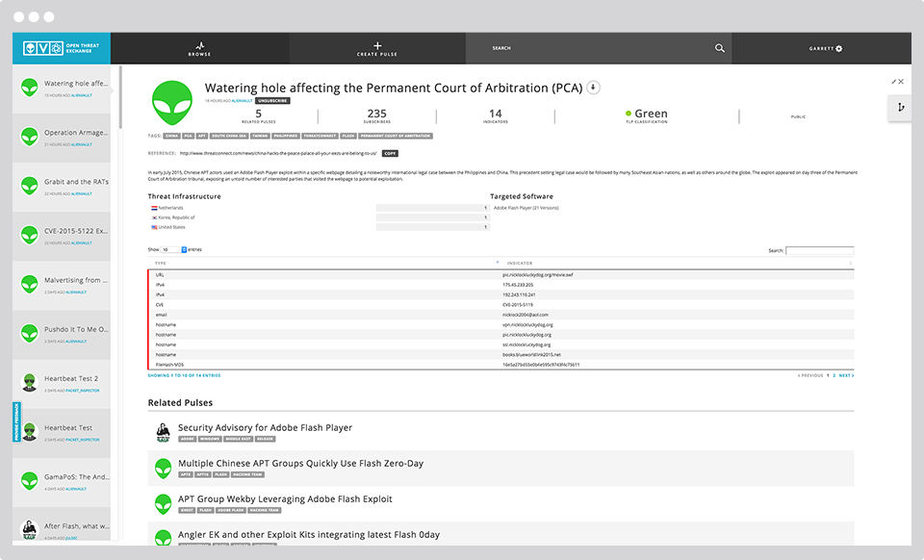Screen dimensions: 924x560
Task: Open the threatconnect.com reference link
Action: pos(278,153)
